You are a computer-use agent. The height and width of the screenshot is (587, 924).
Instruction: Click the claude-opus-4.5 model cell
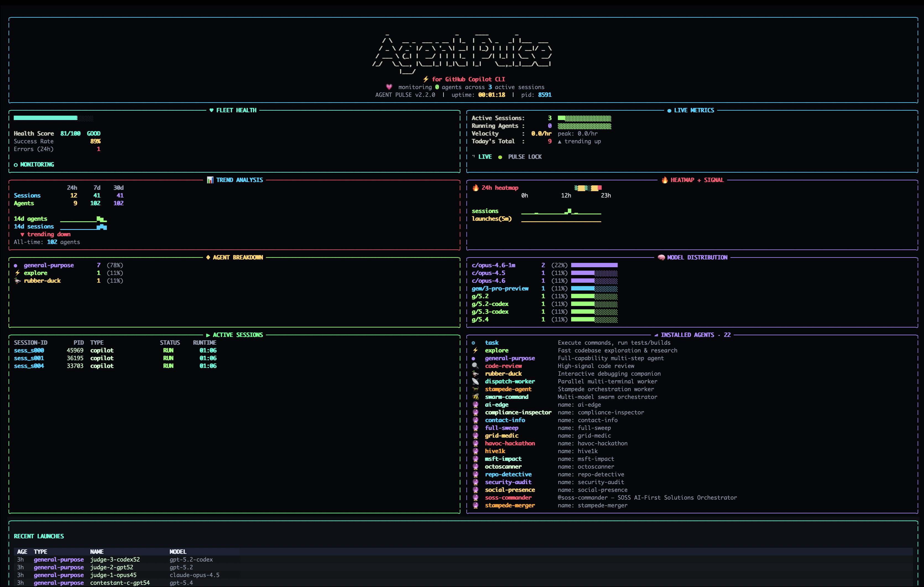click(195, 575)
